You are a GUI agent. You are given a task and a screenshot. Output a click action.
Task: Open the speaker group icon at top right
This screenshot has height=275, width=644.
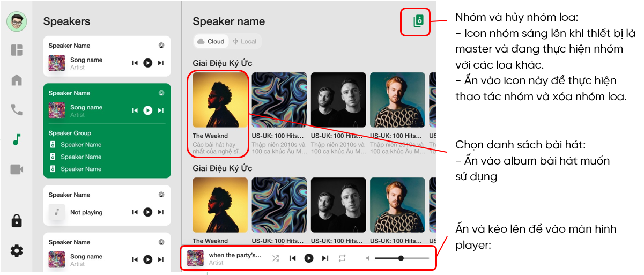coord(418,21)
